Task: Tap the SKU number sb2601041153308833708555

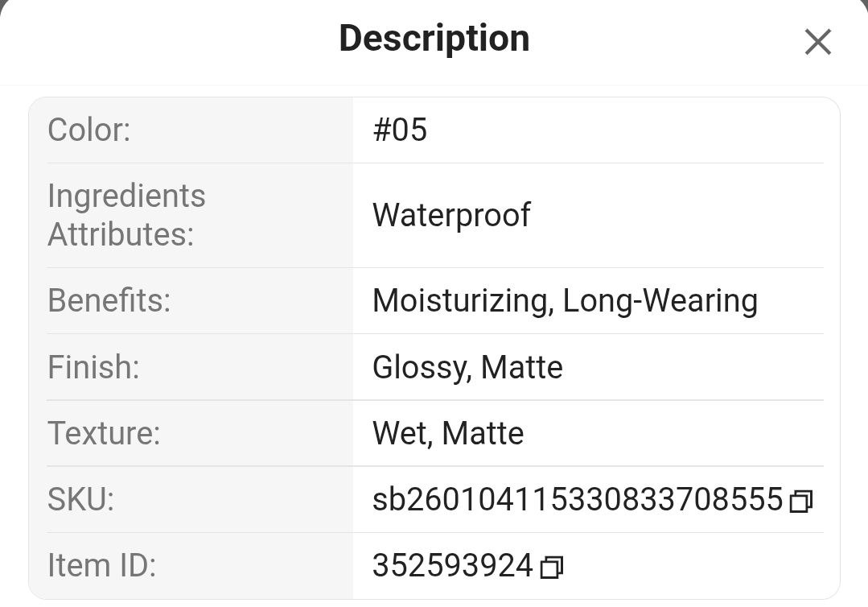Action: click(578, 499)
